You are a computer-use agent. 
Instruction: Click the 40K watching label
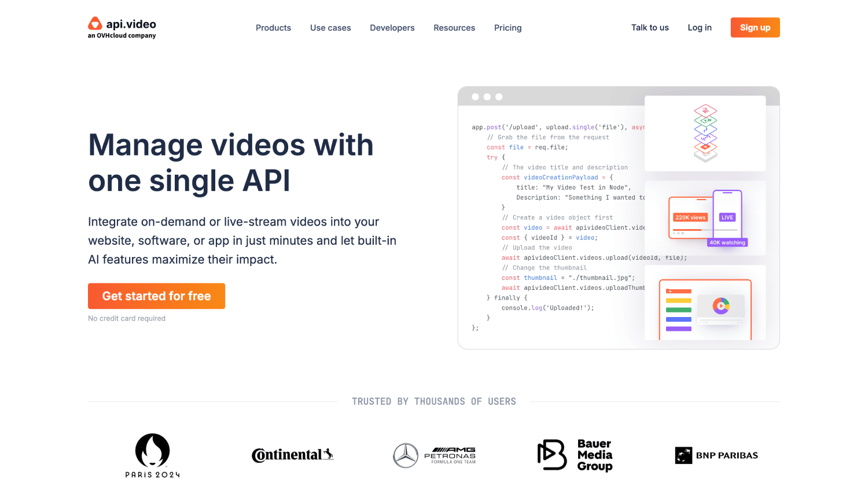pos(727,242)
